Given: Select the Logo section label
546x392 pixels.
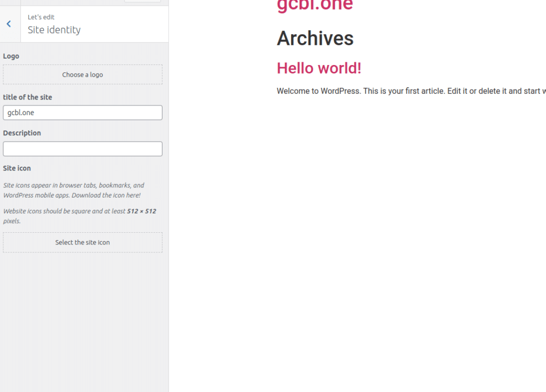Looking at the screenshot, I should pyautogui.click(x=11, y=56).
